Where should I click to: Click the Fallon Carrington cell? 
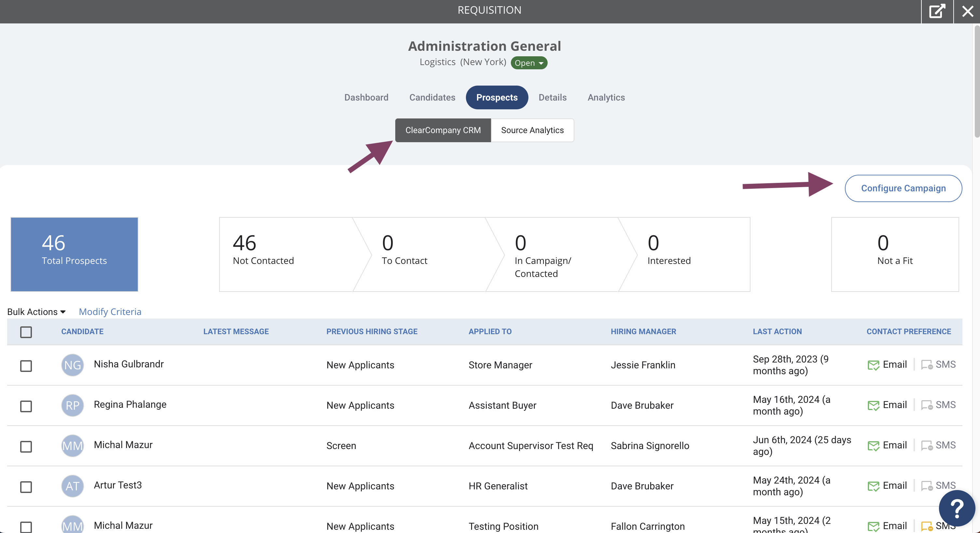648,526
